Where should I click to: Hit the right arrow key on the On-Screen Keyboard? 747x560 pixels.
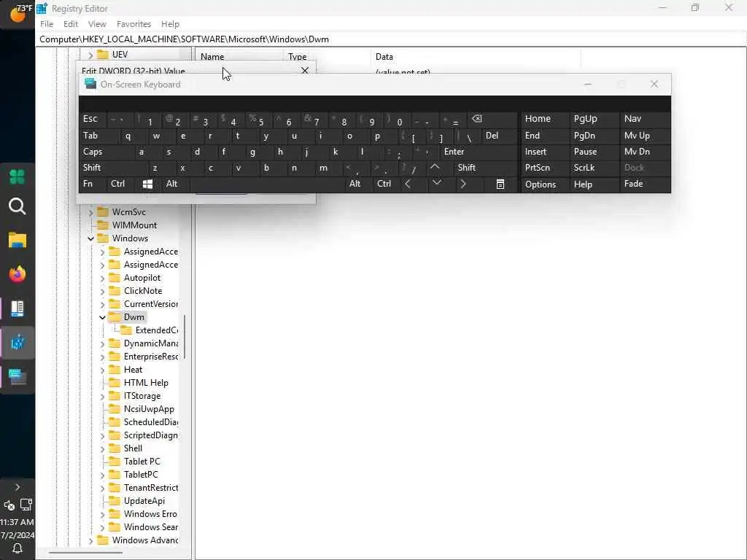point(463,184)
